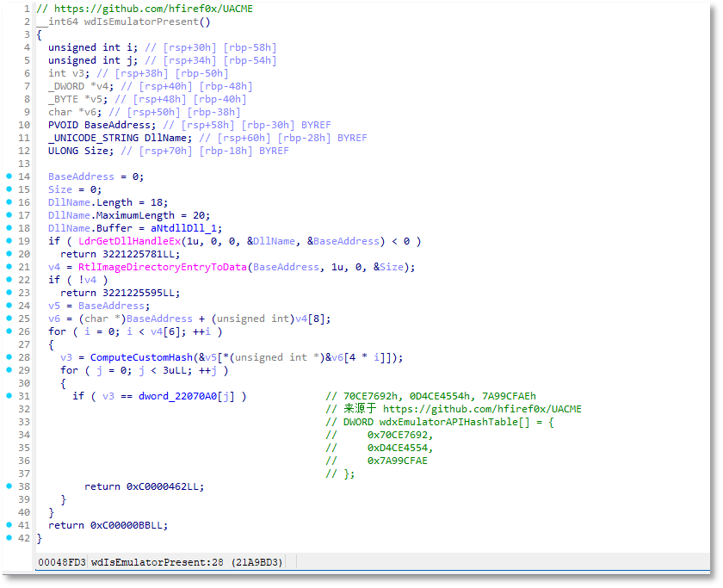Click blue dot at closing brace line 42
Screen dimensions: 723x588
click(x=9, y=538)
